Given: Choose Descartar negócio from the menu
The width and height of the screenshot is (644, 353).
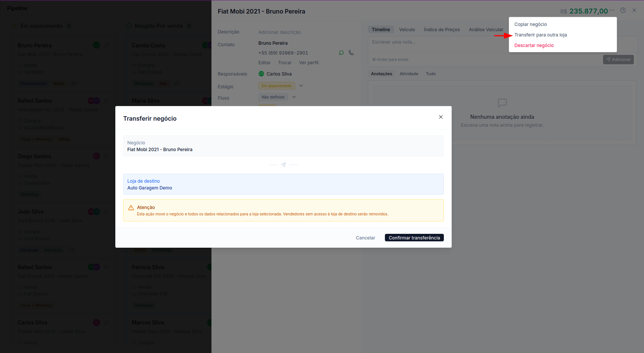Looking at the screenshot, I should [534, 45].
